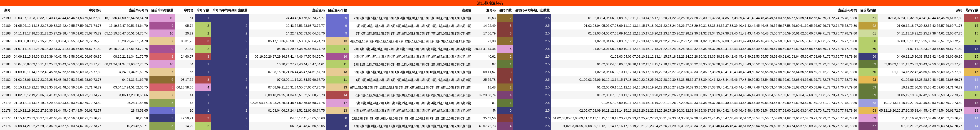The image size is (980, 130).
Task: Click the 温号码平均每期开出数量 column header
Action: point(532,10)
